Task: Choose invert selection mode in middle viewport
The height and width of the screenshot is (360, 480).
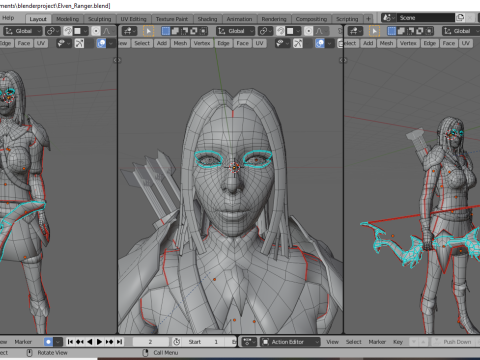Action: (x=194, y=31)
